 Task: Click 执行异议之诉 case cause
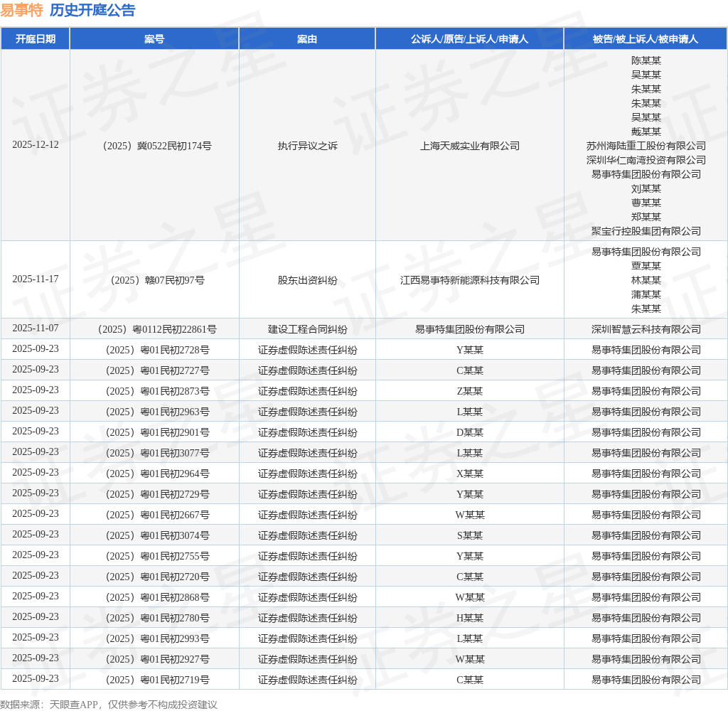(x=307, y=146)
